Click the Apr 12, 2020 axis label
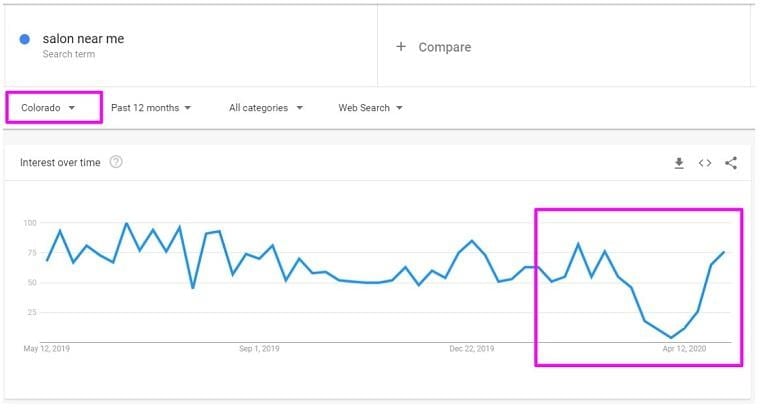 [x=684, y=348]
